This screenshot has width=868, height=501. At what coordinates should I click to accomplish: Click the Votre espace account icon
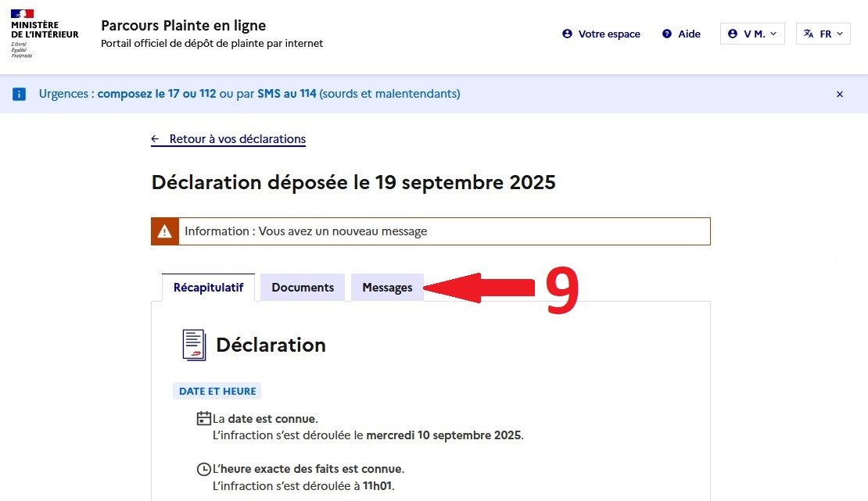(566, 34)
